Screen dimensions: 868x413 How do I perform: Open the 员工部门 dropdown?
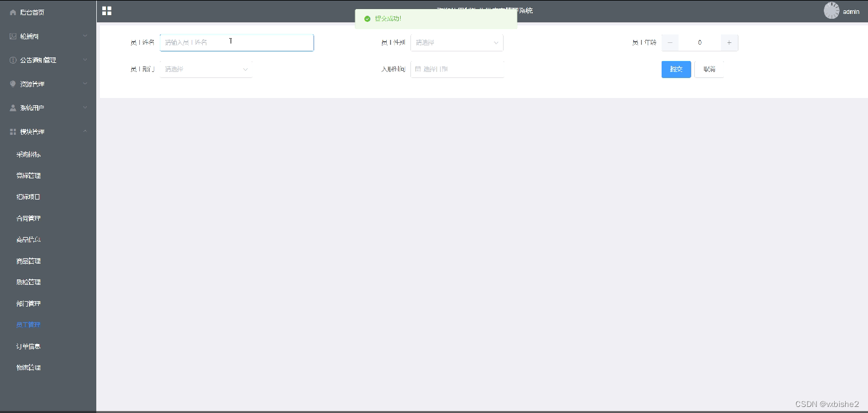(206, 70)
